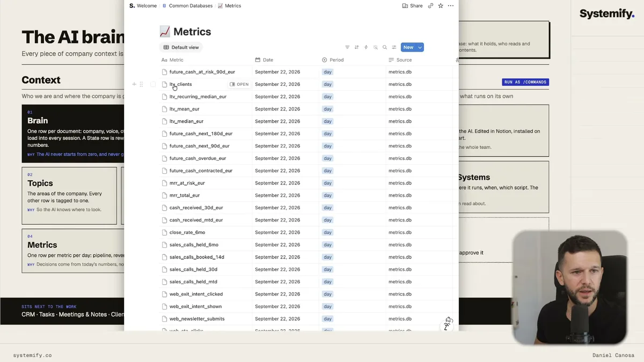Viewport: 644px width, 362px height.
Task: Open the cash_received_30d_eur metric
Action: pos(196,208)
